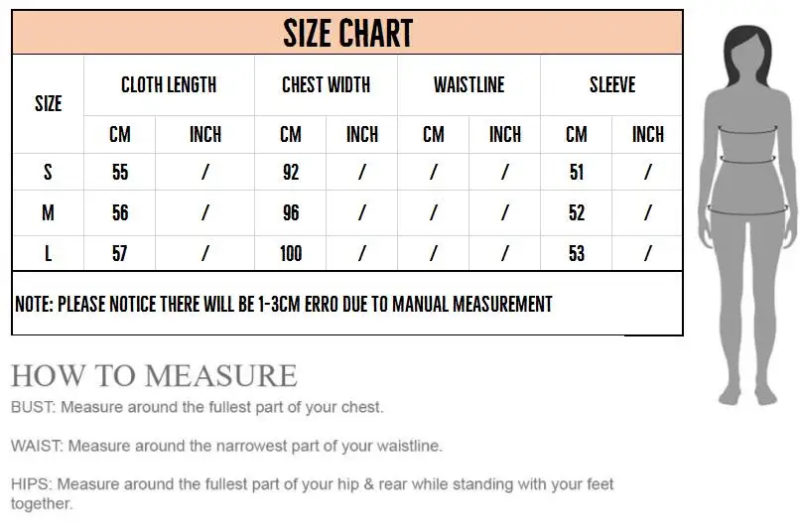Select the CLOTH LENGTH column header
This screenshot has width=800, height=532.
pos(169,84)
